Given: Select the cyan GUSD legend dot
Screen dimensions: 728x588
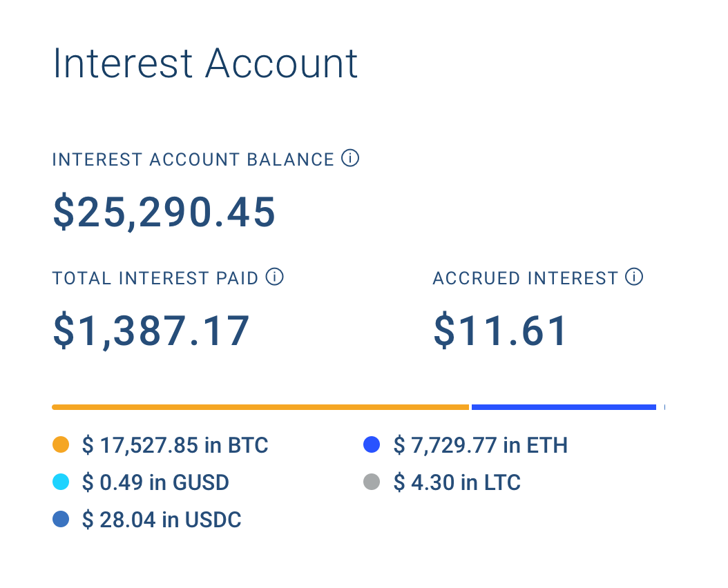Looking at the screenshot, I should click(x=61, y=482).
